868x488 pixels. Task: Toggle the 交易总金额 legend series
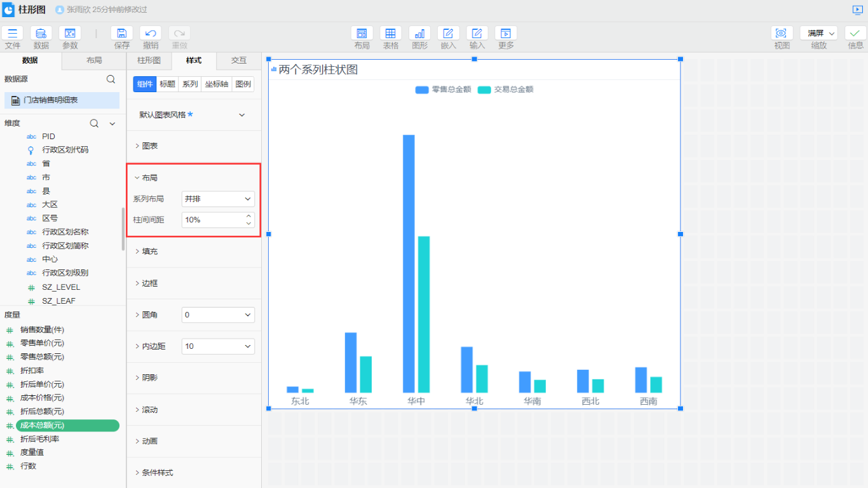click(506, 90)
